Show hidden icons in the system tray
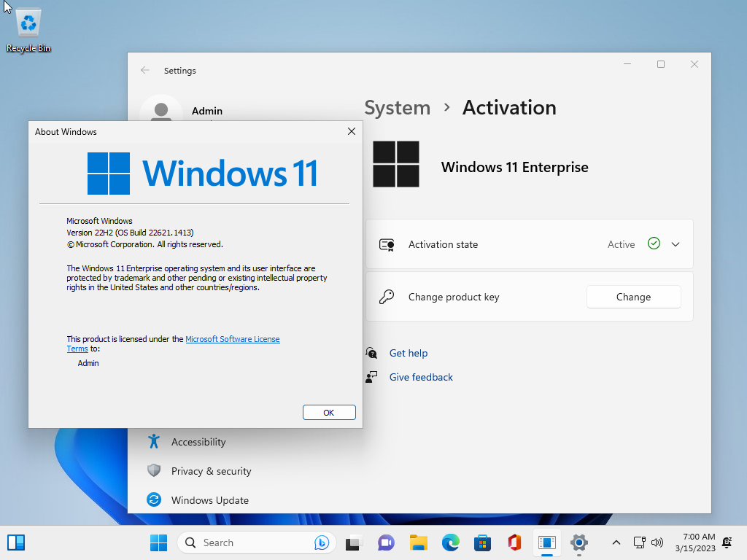The image size is (747, 560). pyautogui.click(x=616, y=542)
